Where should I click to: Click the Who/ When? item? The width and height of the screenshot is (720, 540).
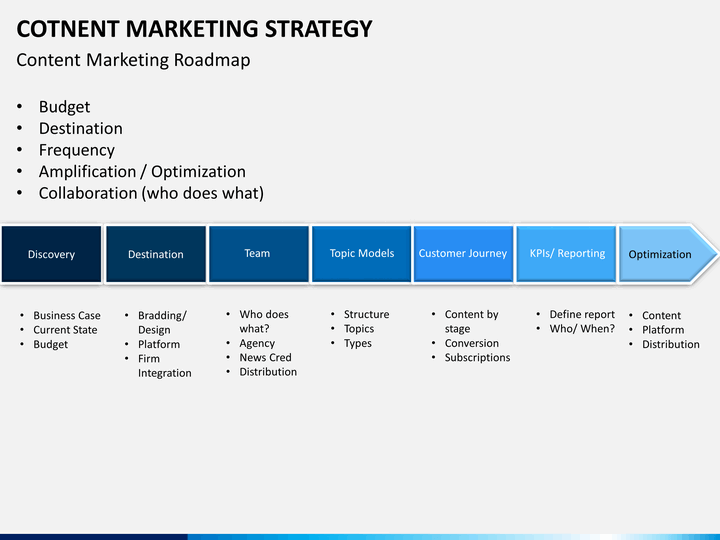(x=582, y=329)
